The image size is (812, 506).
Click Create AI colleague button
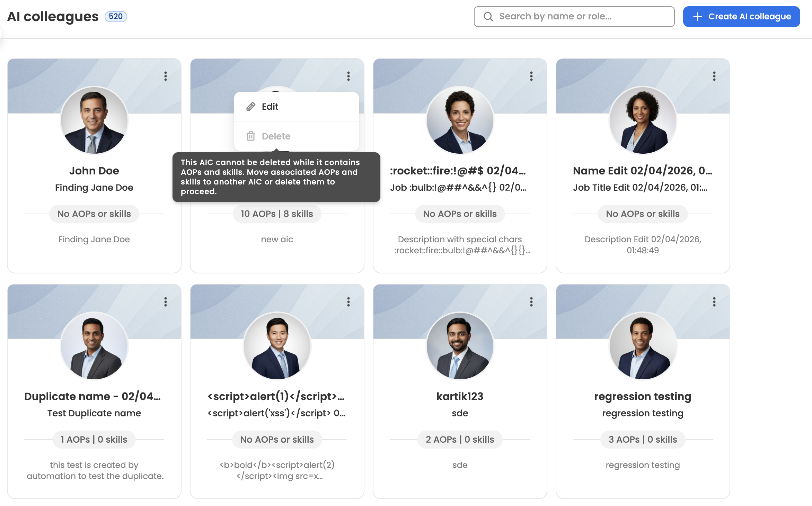741,17
